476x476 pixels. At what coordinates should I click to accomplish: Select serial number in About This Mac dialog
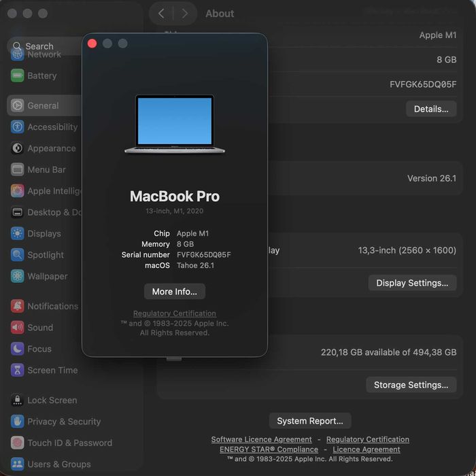coord(204,255)
